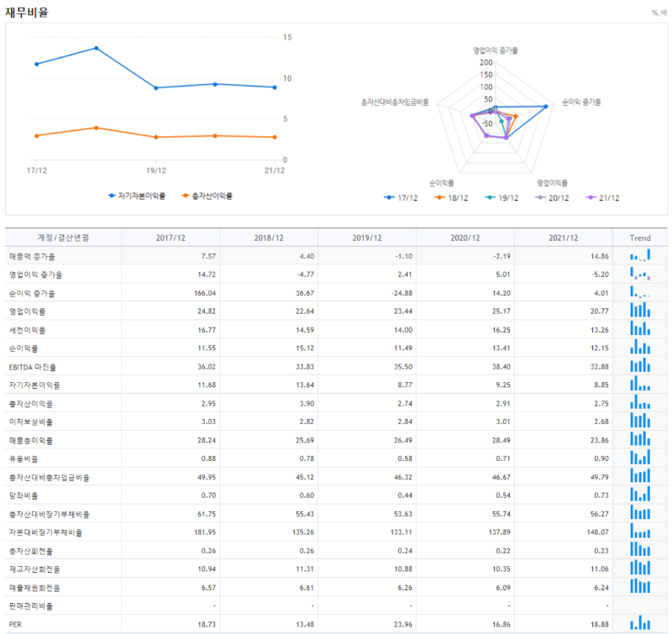
Task: Click the 총자산회전율 trend chart
Action: [641, 551]
